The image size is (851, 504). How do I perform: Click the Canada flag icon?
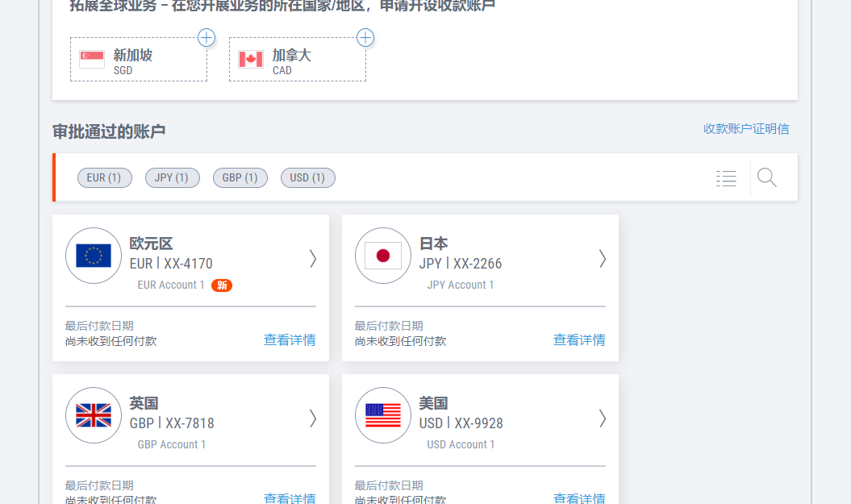click(251, 59)
